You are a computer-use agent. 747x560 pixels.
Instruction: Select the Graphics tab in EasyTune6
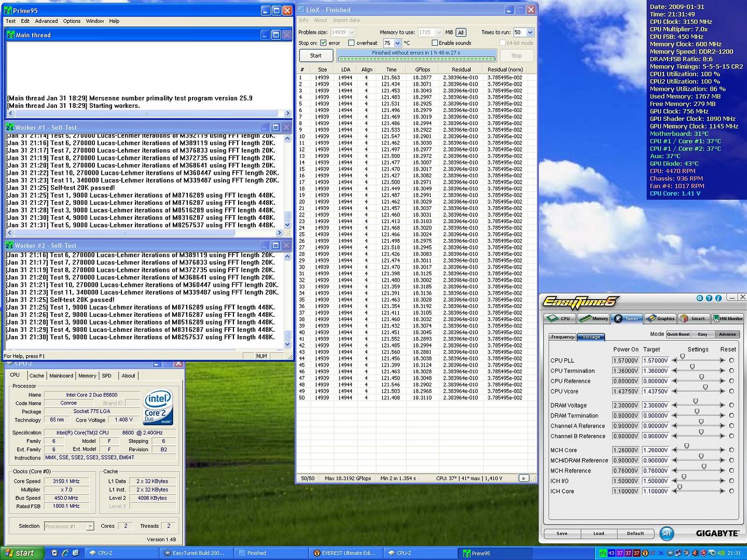(659, 318)
